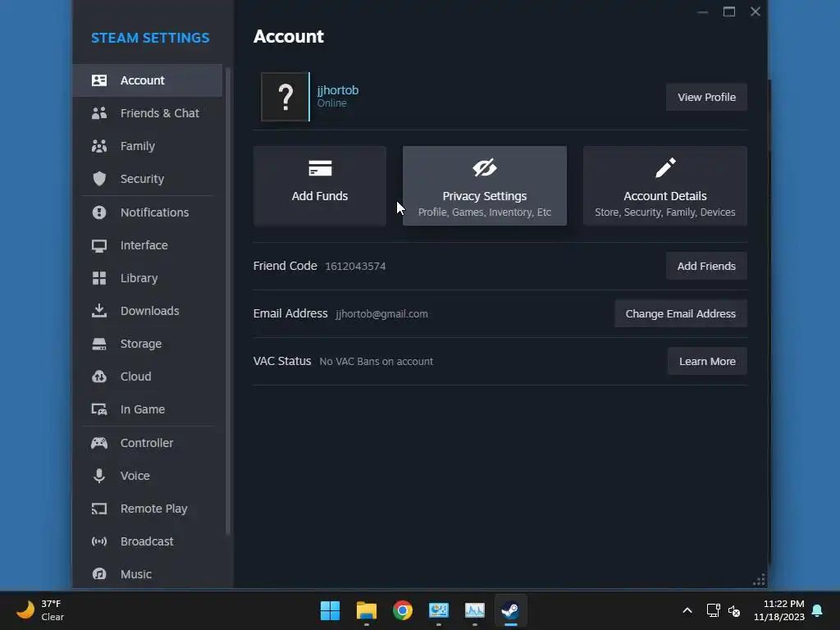Image resolution: width=840 pixels, height=630 pixels.
Task: Launch Google Chrome from the taskbar
Action: (x=402, y=610)
